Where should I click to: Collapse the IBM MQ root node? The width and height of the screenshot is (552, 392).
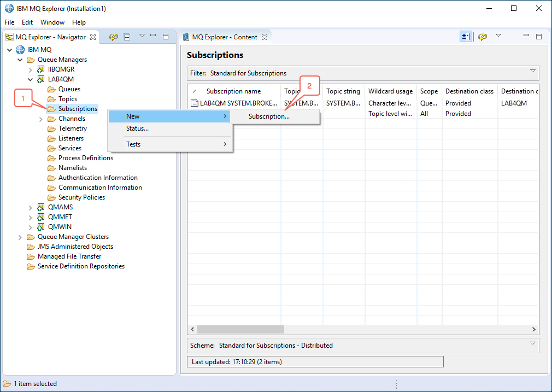click(9, 50)
